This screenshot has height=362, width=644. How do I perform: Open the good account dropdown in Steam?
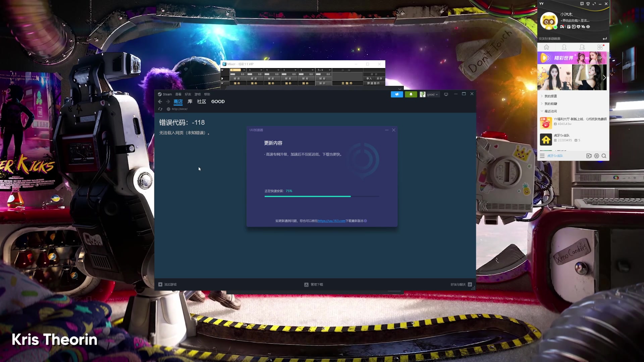click(429, 95)
